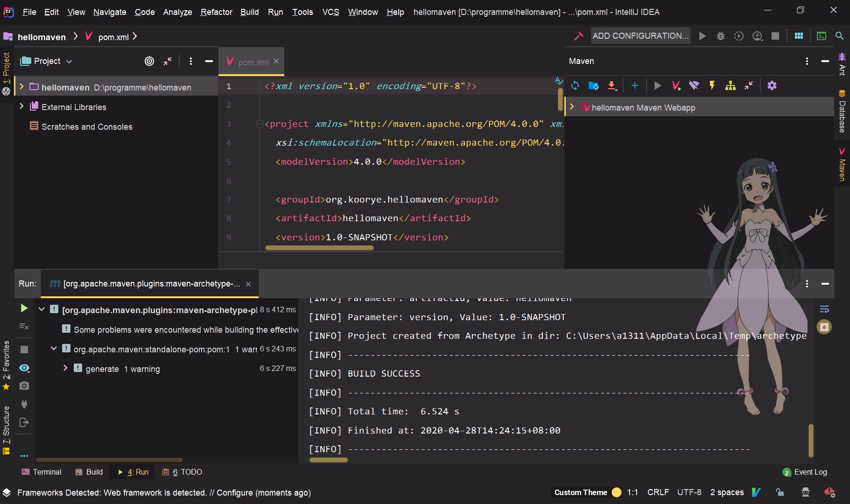Image resolution: width=850 pixels, height=504 pixels.
Task: Download sources and documentation in Maven
Action: coord(612,85)
